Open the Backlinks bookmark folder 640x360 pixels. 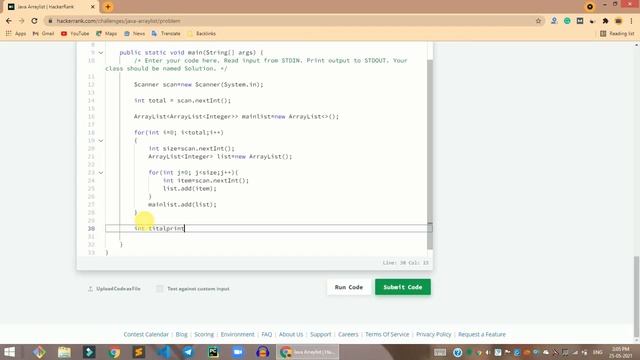pyautogui.click(x=202, y=33)
